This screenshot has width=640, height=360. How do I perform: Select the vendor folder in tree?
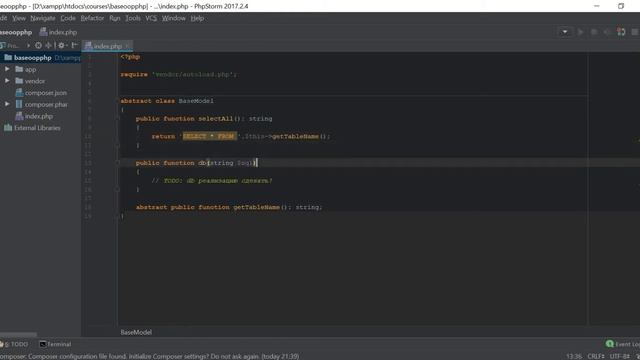(x=31, y=81)
